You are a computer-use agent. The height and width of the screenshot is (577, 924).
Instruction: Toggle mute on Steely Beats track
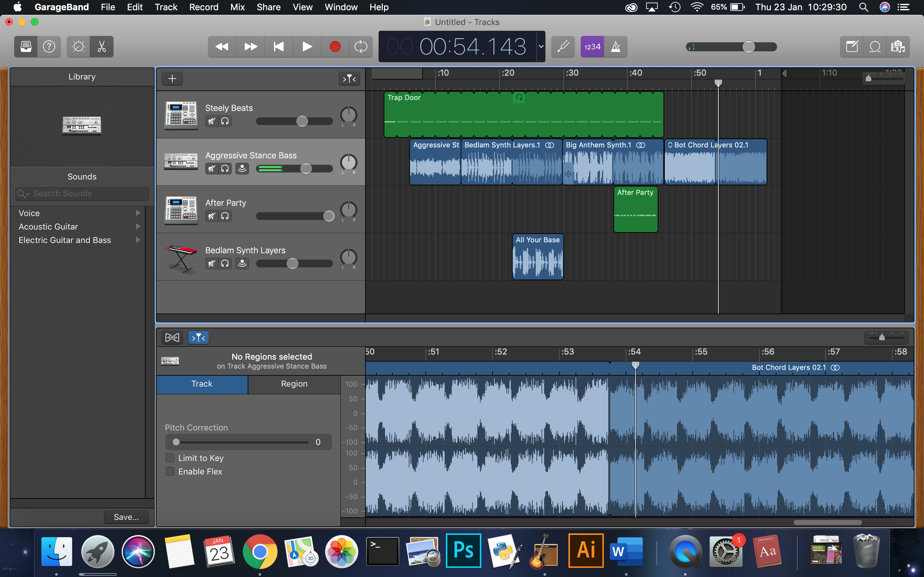211,121
